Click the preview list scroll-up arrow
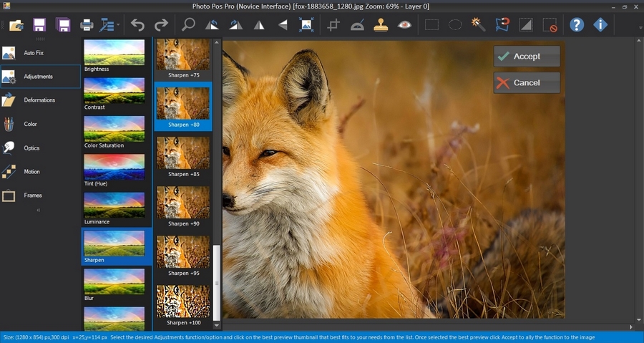The image size is (644, 343). (x=217, y=42)
